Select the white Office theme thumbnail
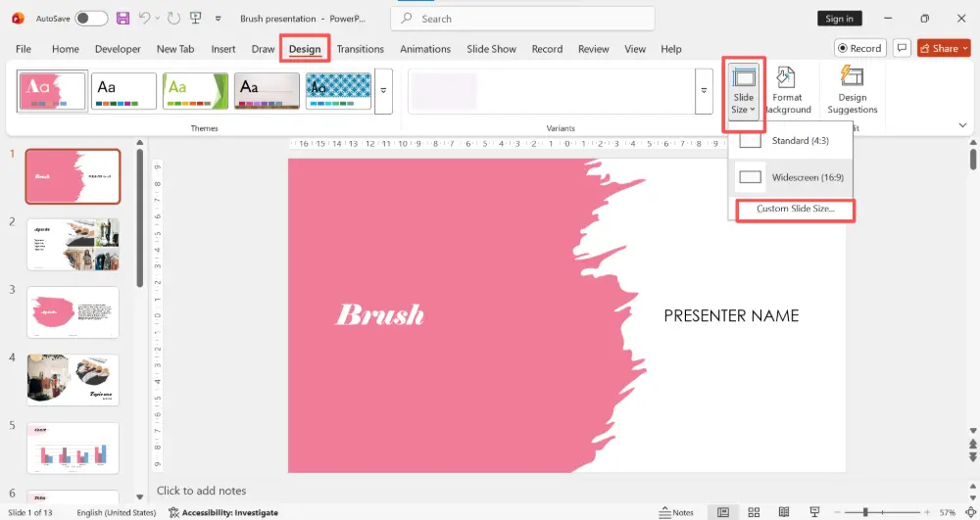This screenshot has height=520, width=980. [x=123, y=91]
